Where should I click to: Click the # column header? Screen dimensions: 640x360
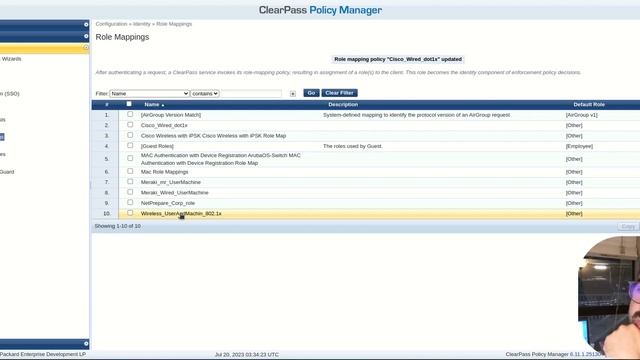click(x=107, y=105)
